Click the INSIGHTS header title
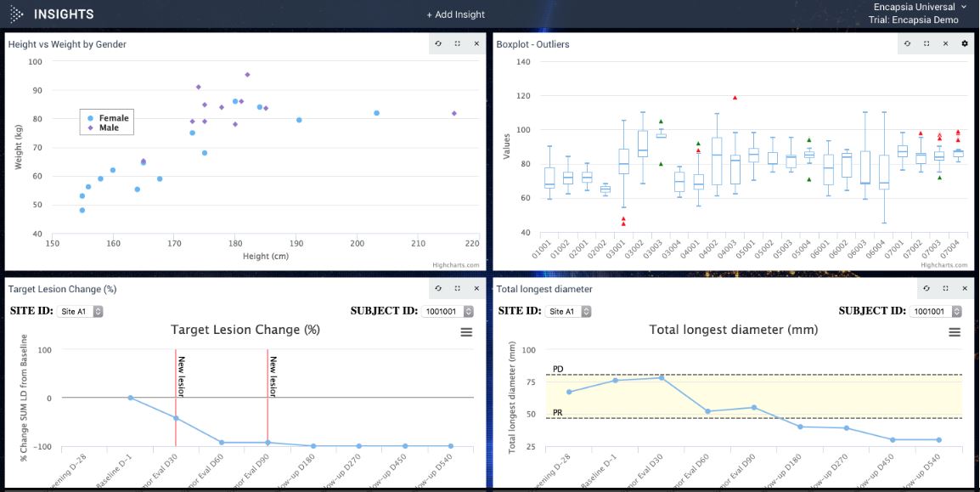This screenshot has height=492, width=980. (64, 14)
